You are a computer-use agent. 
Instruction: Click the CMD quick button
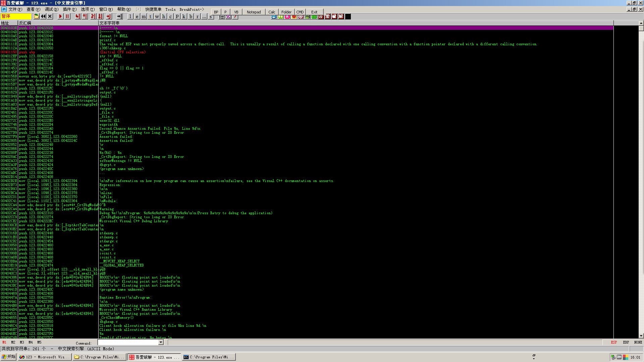(300, 12)
